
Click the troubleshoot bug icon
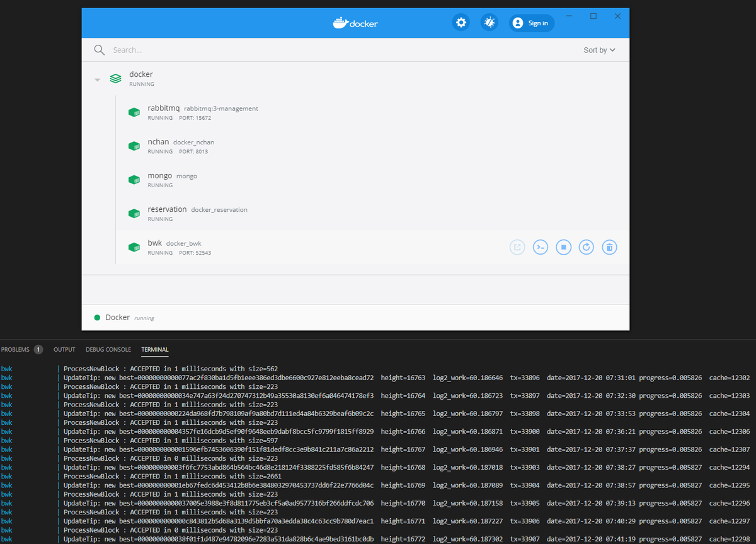pyautogui.click(x=490, y=23)
